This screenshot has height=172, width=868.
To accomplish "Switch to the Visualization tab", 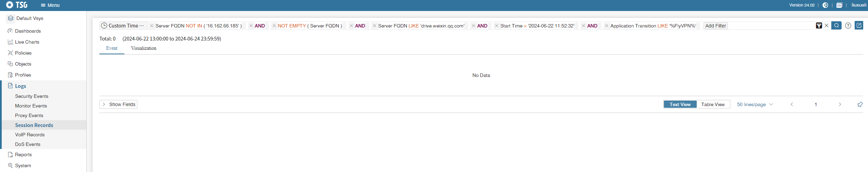I will (144, 48).
